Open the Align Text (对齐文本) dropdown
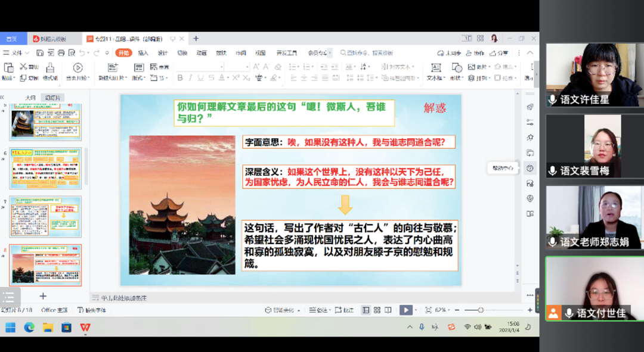This screenshot has height=352, width=644. (x=398, y=67)
